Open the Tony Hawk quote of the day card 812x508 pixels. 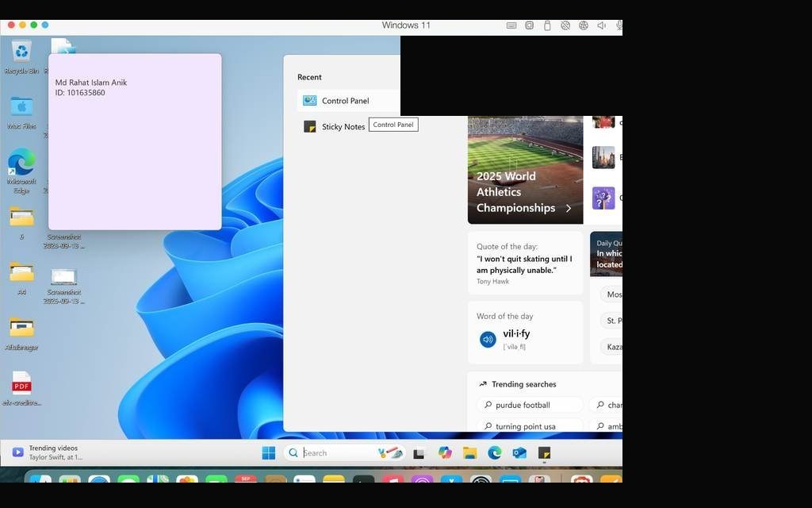click(525, 264)
